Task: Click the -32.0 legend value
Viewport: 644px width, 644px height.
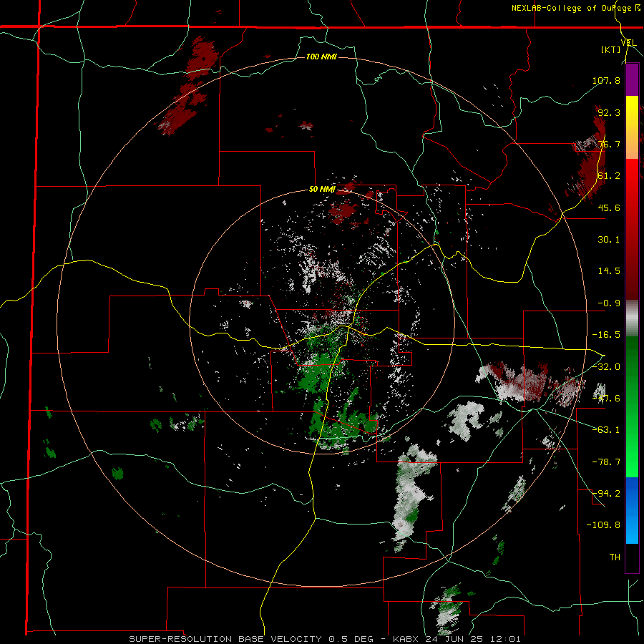Action: [606, 367]
